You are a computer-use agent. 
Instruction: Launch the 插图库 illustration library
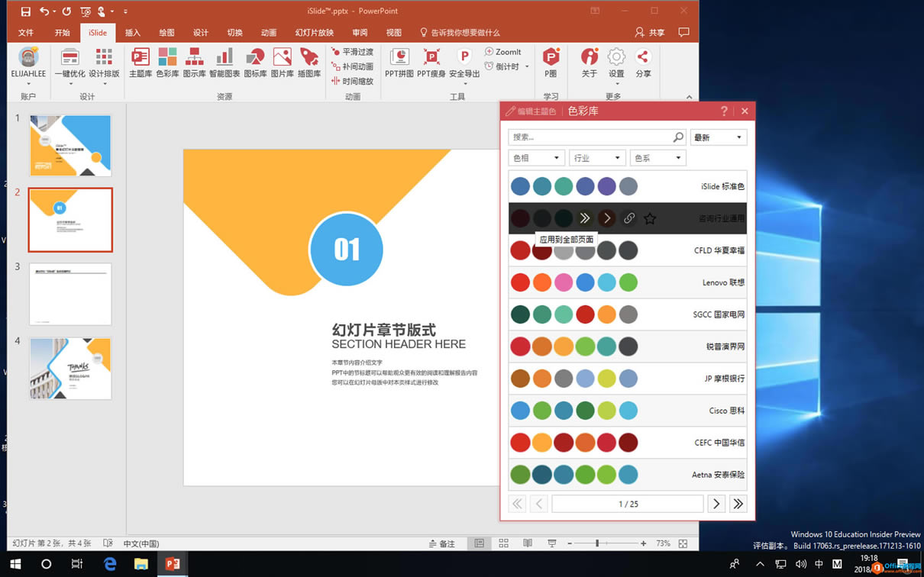coord(309,61)
